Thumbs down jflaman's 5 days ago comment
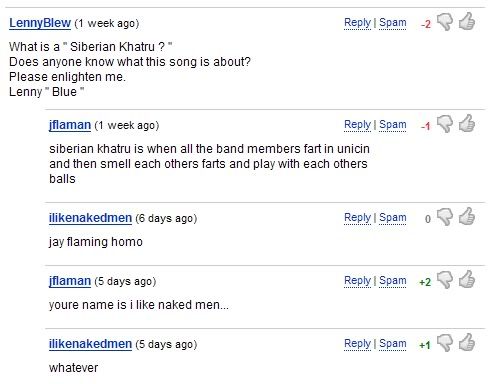Viewport: 489px width, 384px height. tap(445, 280)
